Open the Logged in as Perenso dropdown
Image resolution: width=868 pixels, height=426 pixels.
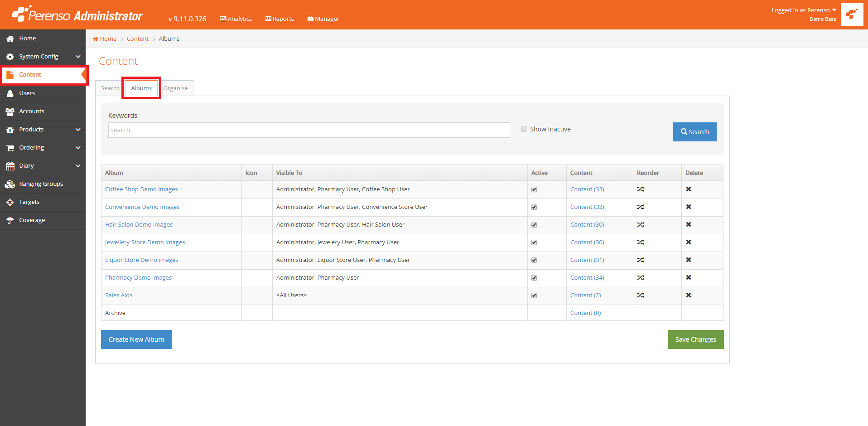[804, 10]
